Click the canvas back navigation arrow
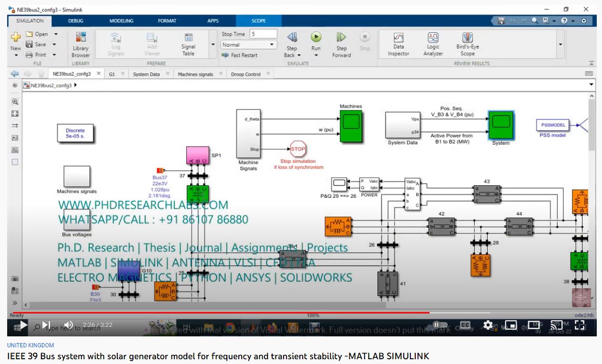Viewport: 602px width, 364px height. (15, 74)
